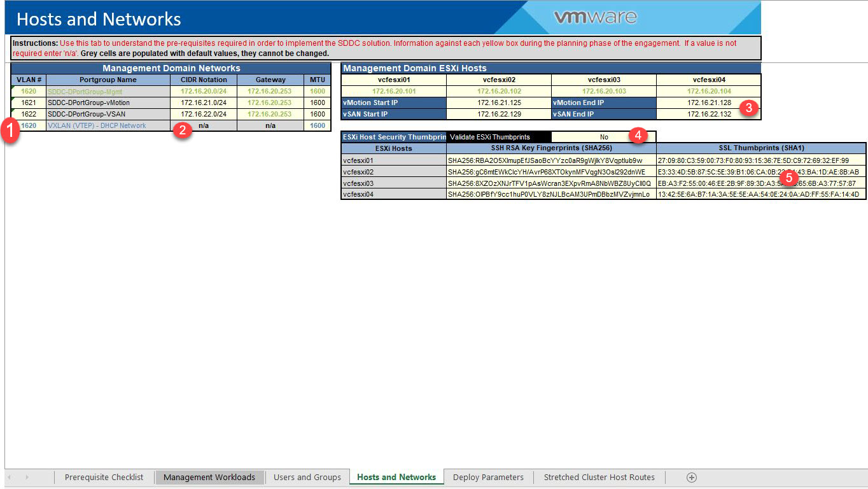Image resolution: width=868 pixels, height=489 pixels.
Task: Click the Add Sheet plus icon
Action: [691, 477]
